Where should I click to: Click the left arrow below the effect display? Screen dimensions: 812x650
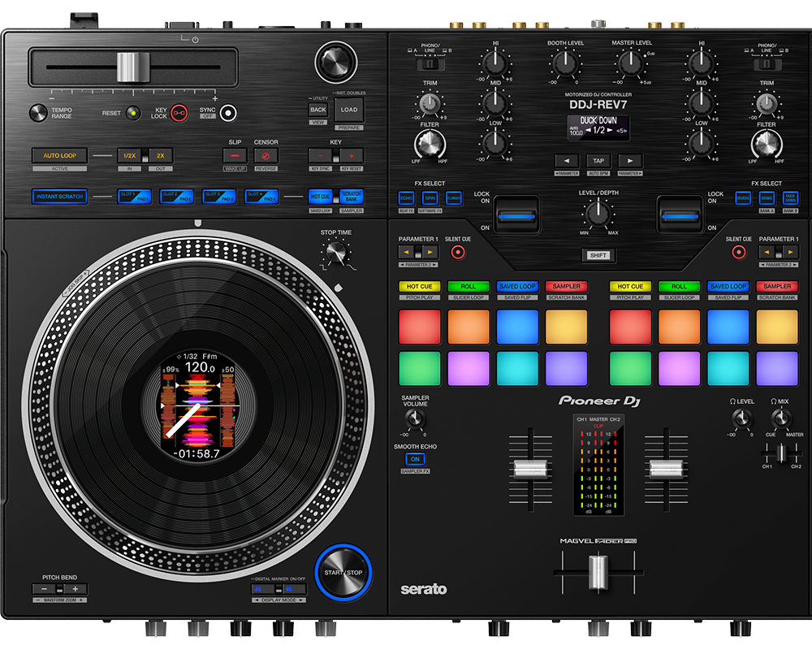[566, 161]
